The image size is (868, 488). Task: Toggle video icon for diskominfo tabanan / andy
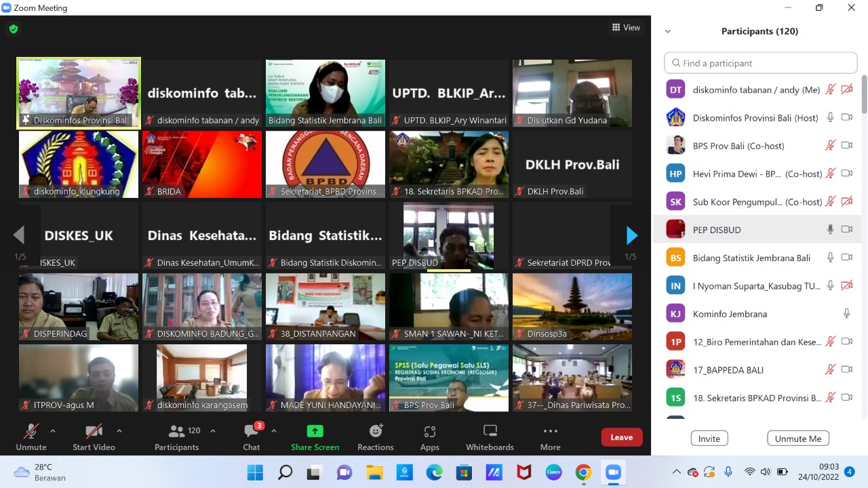[846, 89]
